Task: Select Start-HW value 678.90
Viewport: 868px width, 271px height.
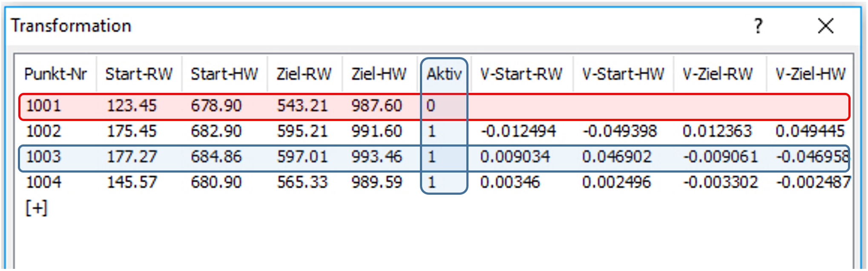Action: [216, 105]
